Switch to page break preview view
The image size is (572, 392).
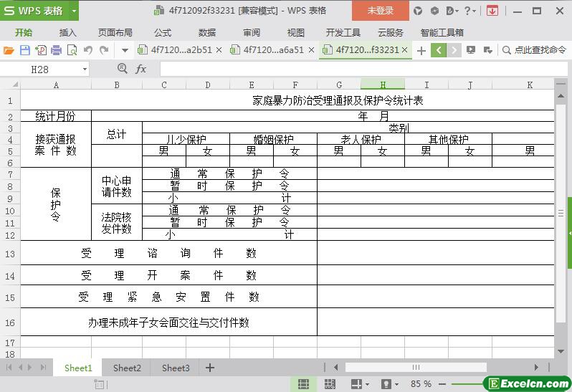click(x=330, y=384)
